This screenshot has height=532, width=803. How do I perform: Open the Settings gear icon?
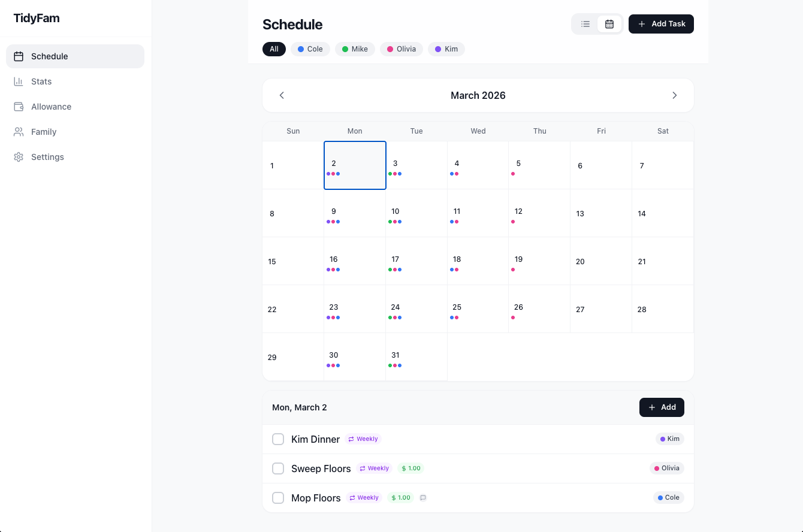[19, 157]
